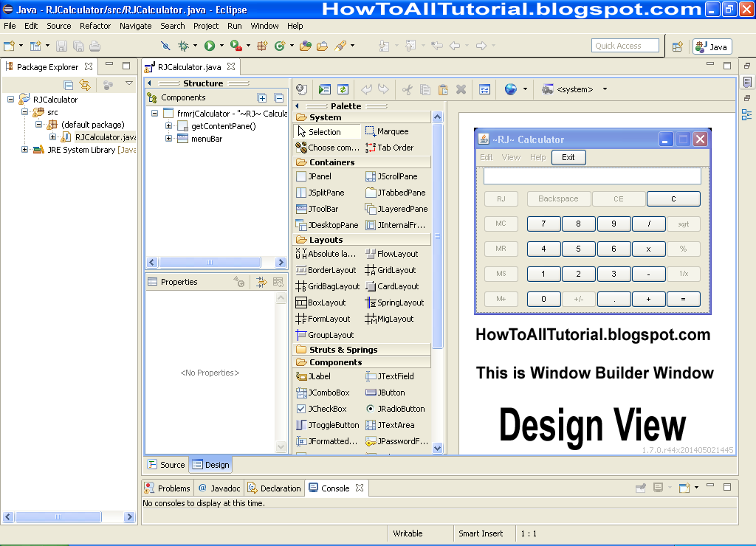Pick the MigLayout palette item
This screenshot has width=756, height=546.
(x=390, y=319)
